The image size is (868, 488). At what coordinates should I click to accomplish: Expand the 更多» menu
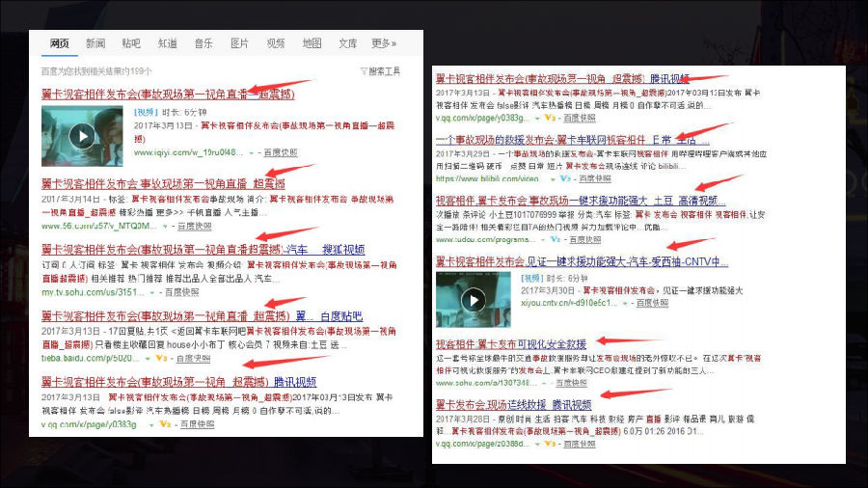pyautogui.click(x=384, y=43)
